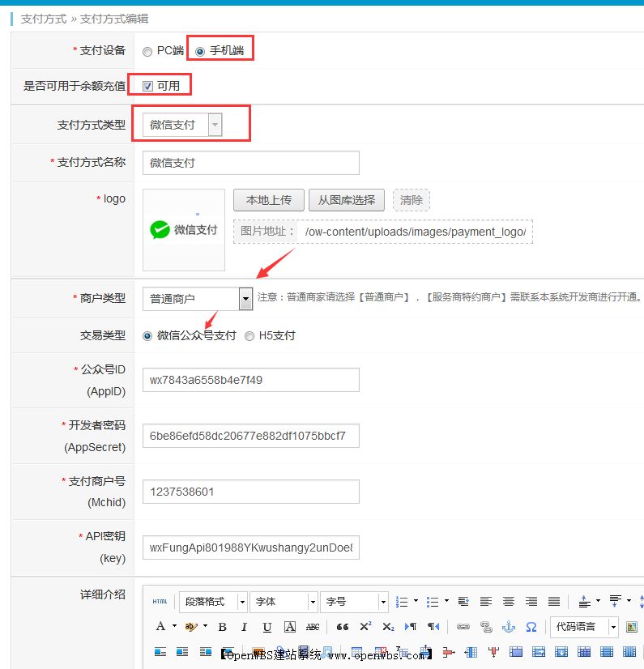Insert an anchor with the anchor icon
Viewport: 644px width, 669px height.
pyautogui.click(x=509, y=627)
